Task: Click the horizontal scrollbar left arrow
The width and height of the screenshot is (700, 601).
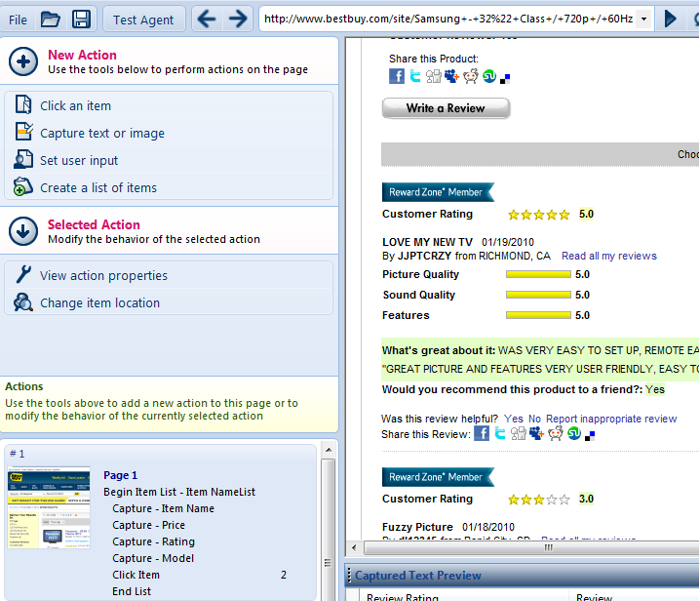Action: click(x=354, y=547)
